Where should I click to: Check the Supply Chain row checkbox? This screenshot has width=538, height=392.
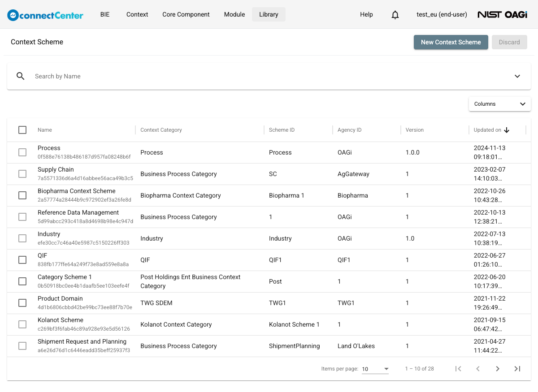(x=22, y=174)
